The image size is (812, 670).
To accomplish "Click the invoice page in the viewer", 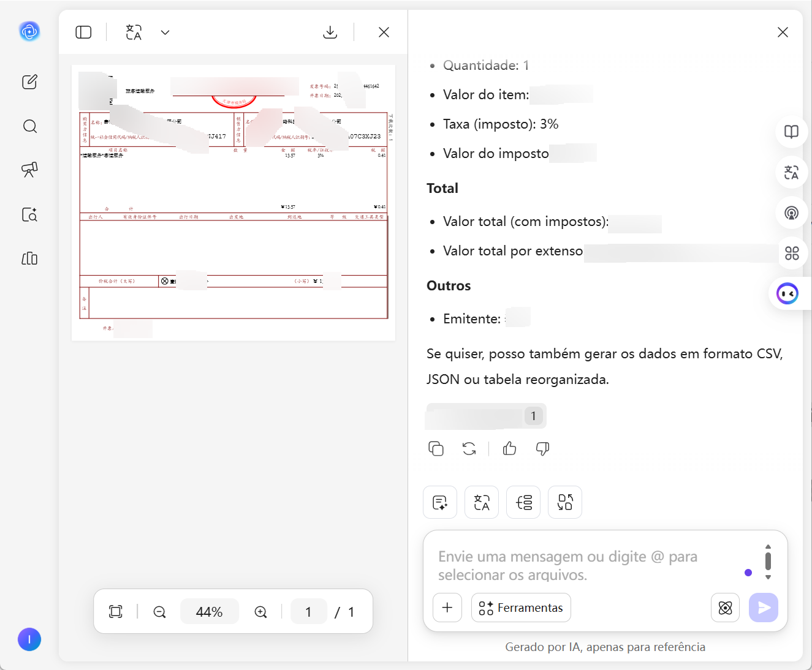I will click(233, 203).
